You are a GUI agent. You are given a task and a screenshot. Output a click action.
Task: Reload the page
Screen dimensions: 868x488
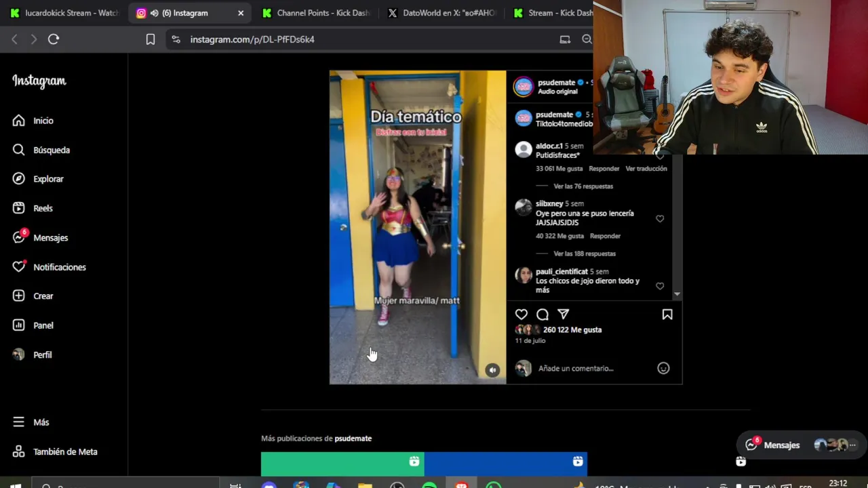coord(54,39)
